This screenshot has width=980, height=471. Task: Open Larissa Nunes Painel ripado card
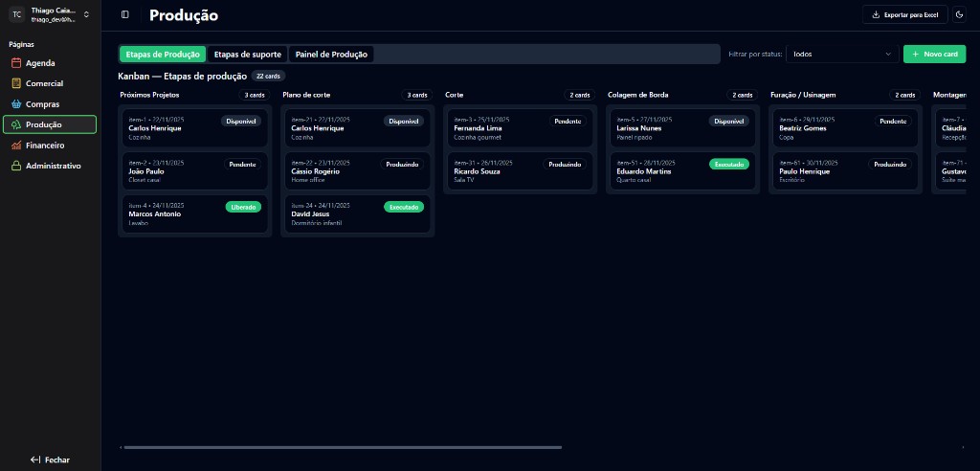point(683,128)
